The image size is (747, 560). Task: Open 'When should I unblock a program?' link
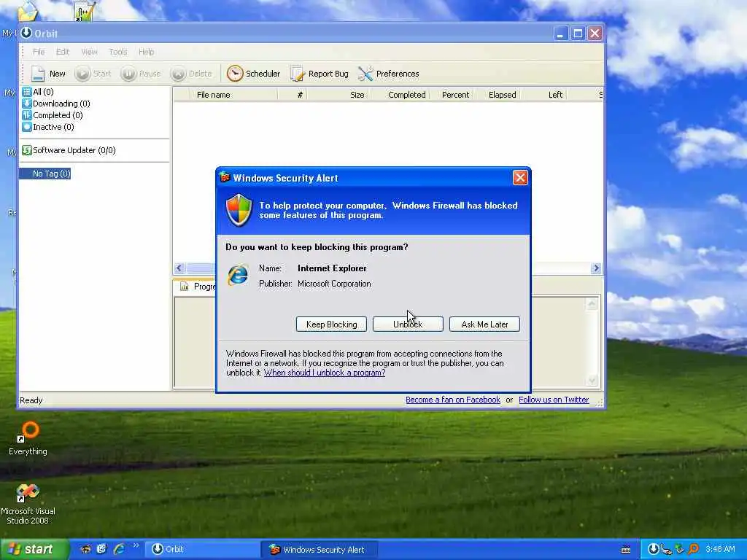click(x=325, y=373)
